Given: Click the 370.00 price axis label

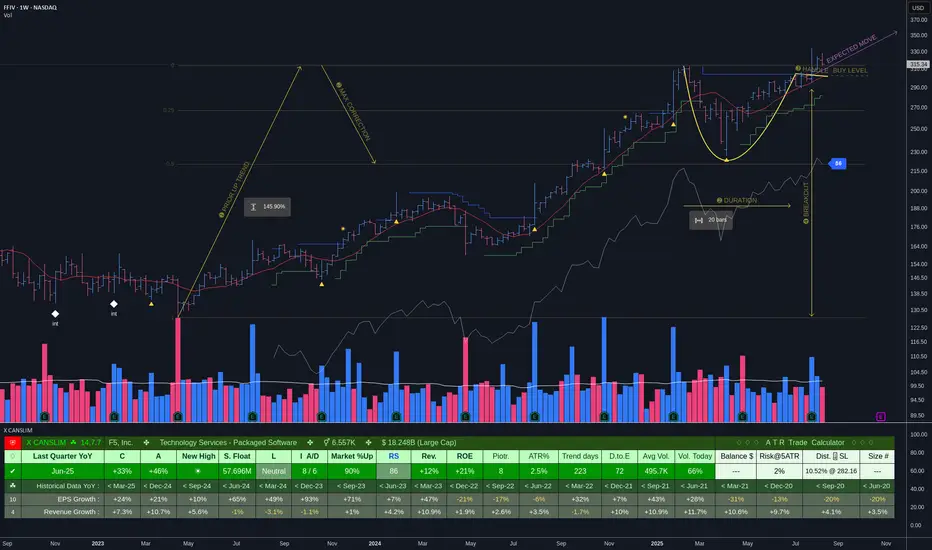Looking at the screenshot, I should click(x=918, y=20).
